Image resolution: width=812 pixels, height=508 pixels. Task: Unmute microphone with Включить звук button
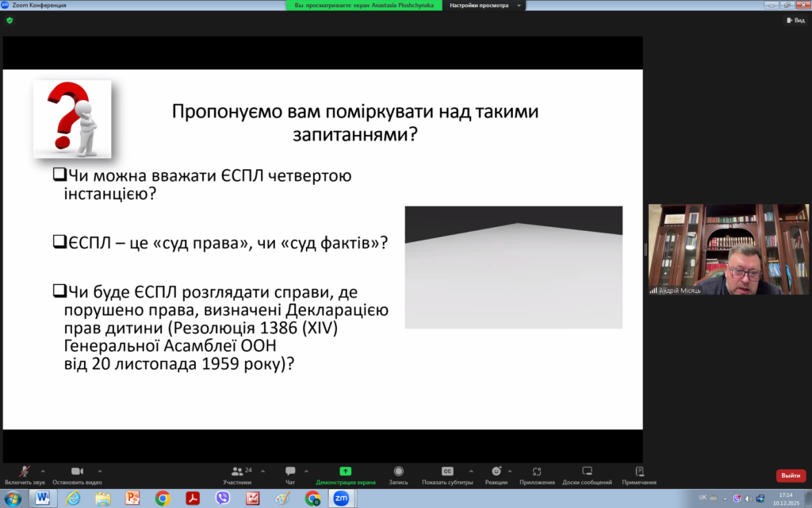pos(25,471)
